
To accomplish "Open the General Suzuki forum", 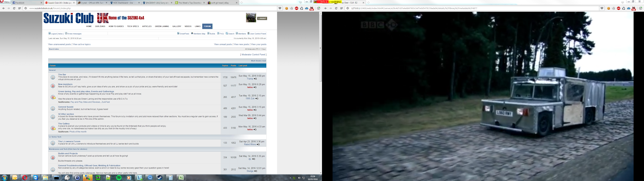I will 66,107.
